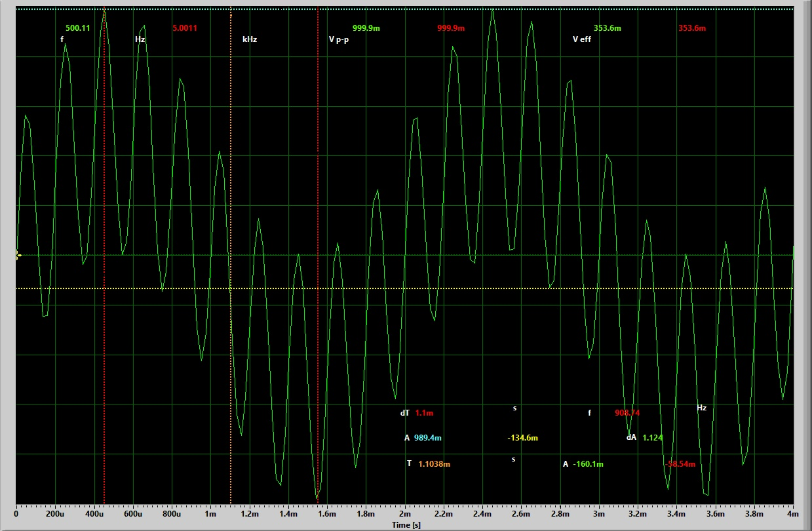Click the 3.4m time axis tick

(x=677, y=515)
